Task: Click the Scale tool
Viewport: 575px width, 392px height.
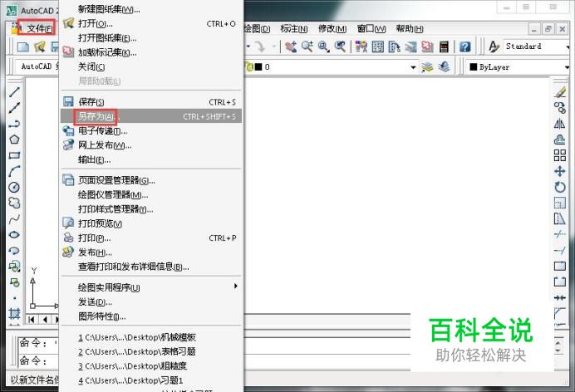Action: (x=560, y=203)
